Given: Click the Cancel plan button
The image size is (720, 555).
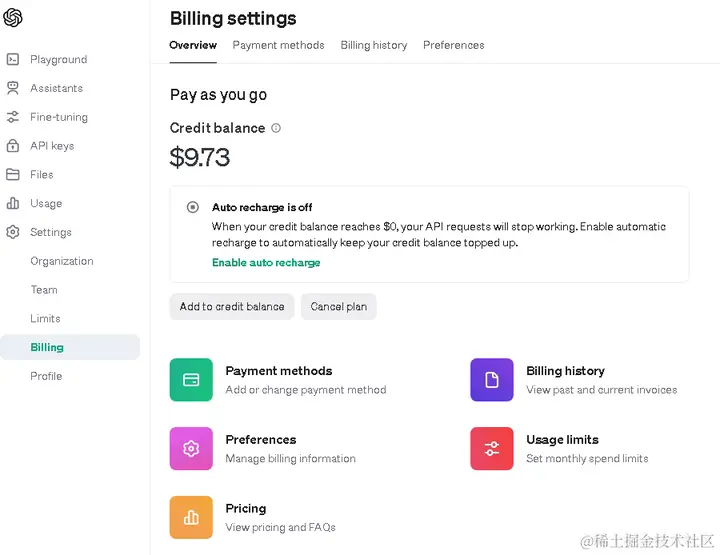Looking at the screenshot, I should (x=339, y=307).
